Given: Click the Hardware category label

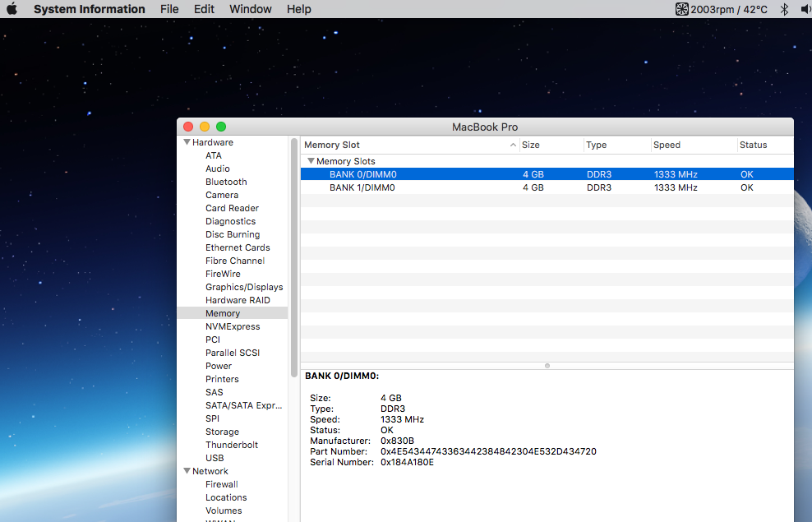Looking at the screenshot, I should coord(212,142).
